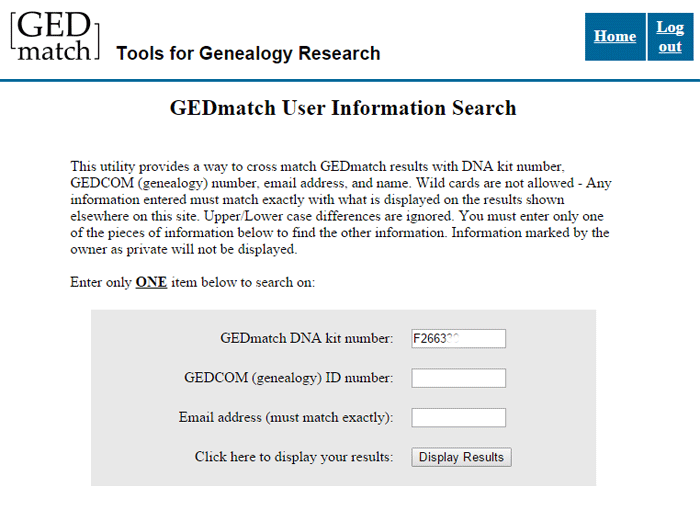The height and width of the screenshot is (510, 700).
Task: Click the Email address (must match exactly) label
Action: pos(286,417)
